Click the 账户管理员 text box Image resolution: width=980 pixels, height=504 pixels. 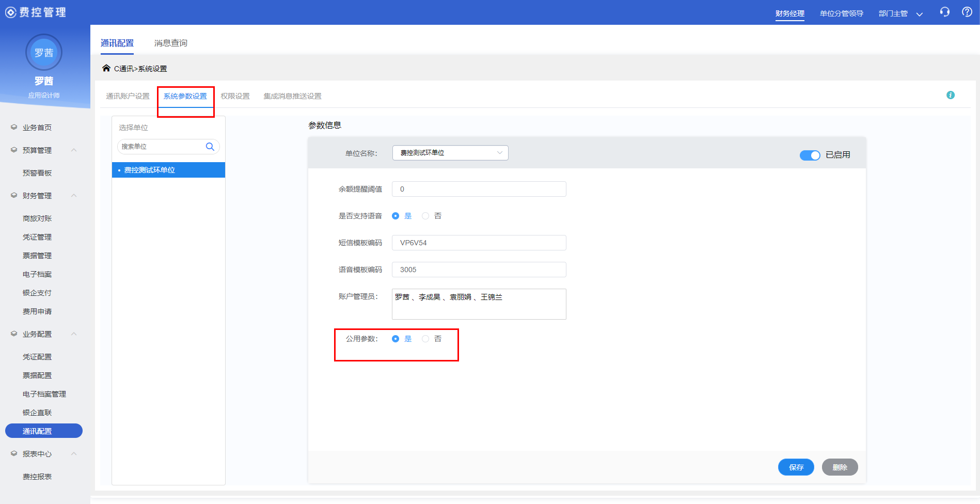[479, 304]
